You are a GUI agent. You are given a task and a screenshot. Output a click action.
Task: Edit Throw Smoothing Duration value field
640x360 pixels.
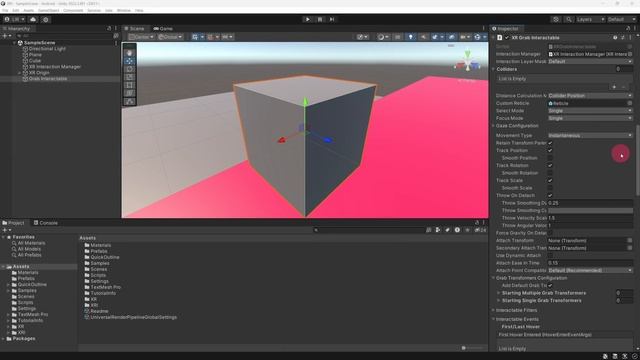point(590,203)
